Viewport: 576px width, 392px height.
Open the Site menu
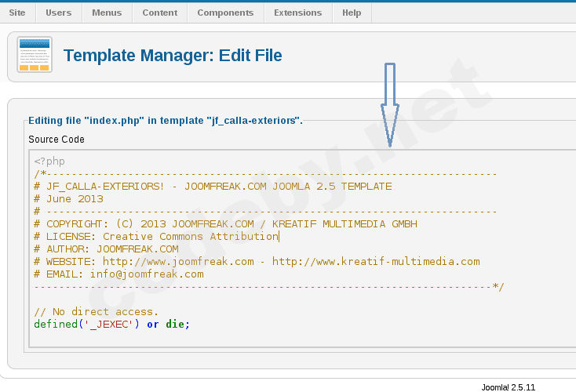(x=17, y=13)
